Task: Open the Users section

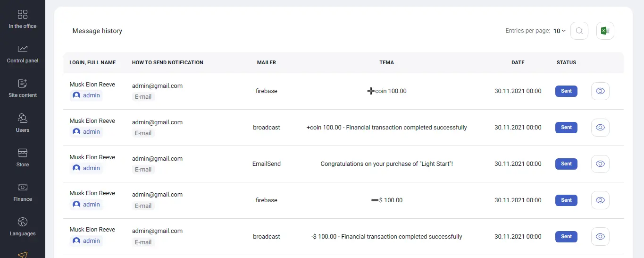Action: pos(23,123)
